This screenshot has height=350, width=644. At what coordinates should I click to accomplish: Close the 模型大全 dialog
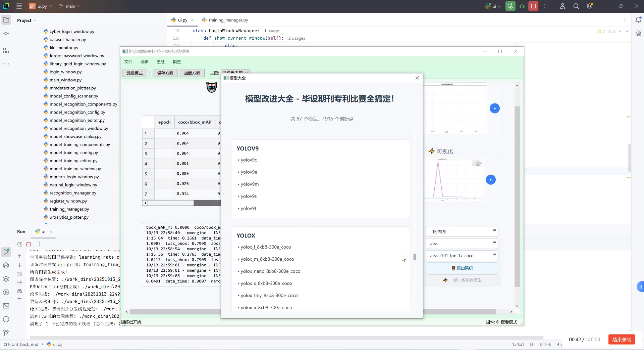[417, 78]
